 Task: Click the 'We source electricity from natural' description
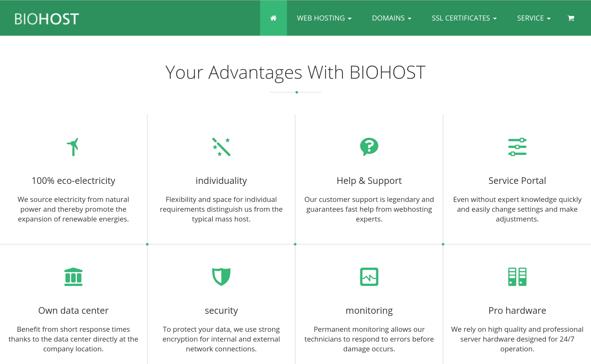point(73,209)
